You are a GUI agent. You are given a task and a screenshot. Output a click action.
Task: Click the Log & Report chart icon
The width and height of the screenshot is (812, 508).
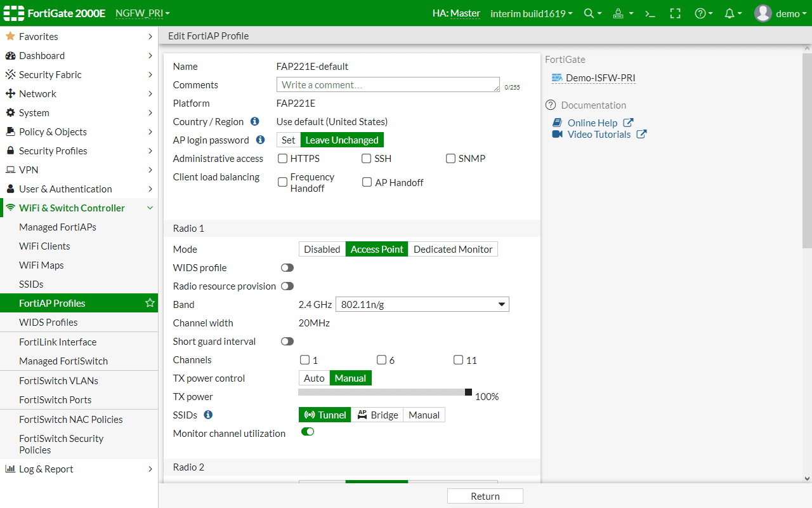coord(10,469)
